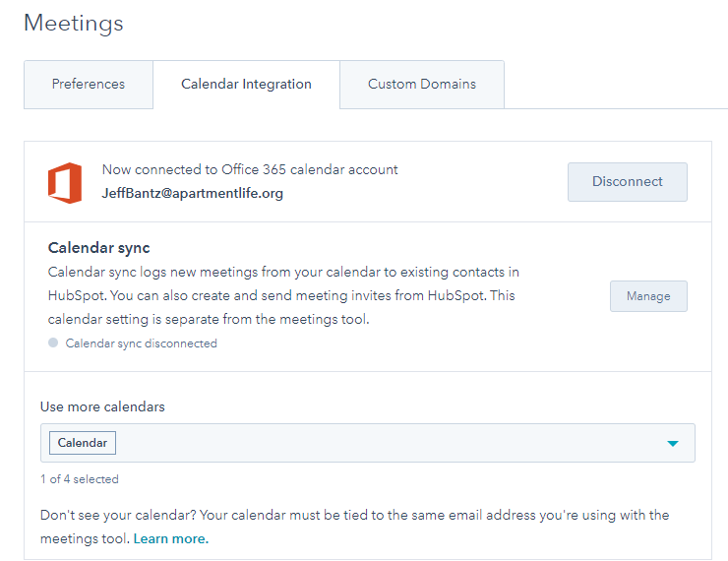Click the Calendar sync heading
This screenshot has width=728, height=561.
tap(99, 248)
